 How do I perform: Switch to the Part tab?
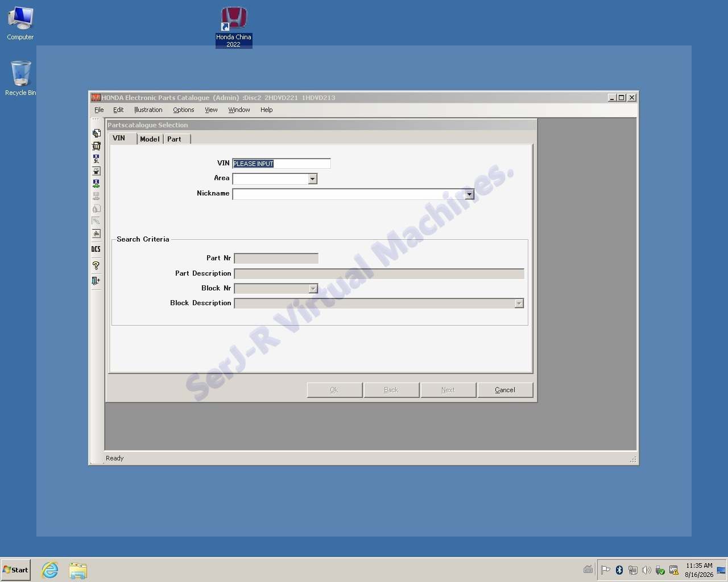(x=177, y=139)
